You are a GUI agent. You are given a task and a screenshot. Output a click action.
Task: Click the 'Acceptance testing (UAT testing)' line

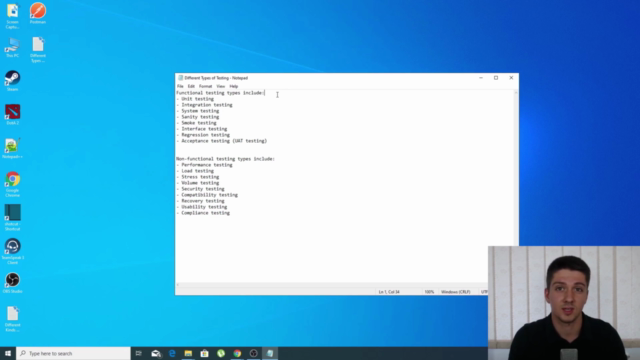click(x=222, y=141)
